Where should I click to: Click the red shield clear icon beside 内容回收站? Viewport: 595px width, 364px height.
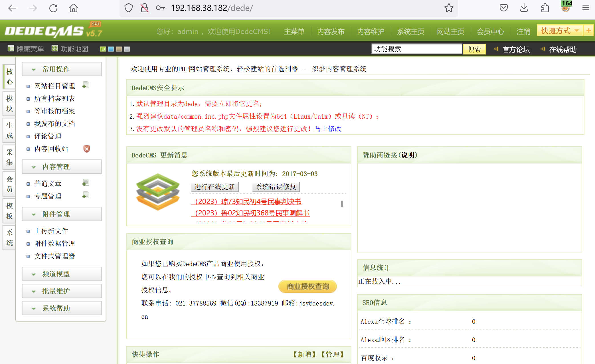[x=86, y=149]
